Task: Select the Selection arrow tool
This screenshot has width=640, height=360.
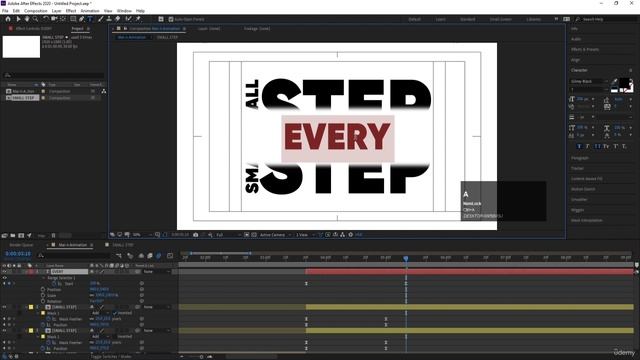Action: pos(18,19)
